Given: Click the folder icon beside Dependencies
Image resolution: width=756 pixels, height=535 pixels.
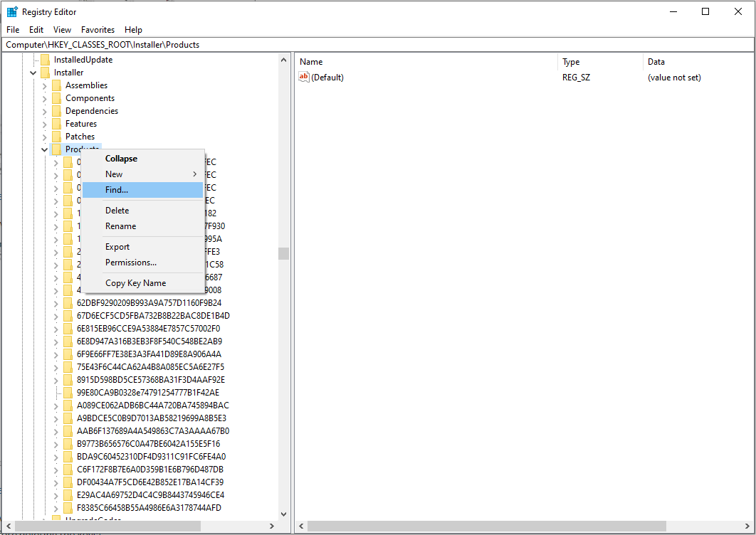Looking at the screenshot, I should coord(57,110).
